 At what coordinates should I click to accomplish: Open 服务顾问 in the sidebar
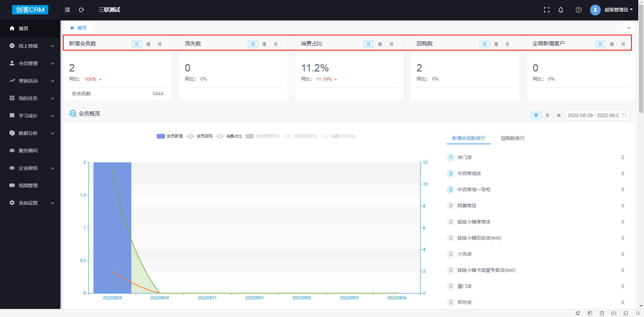point(28,151)
